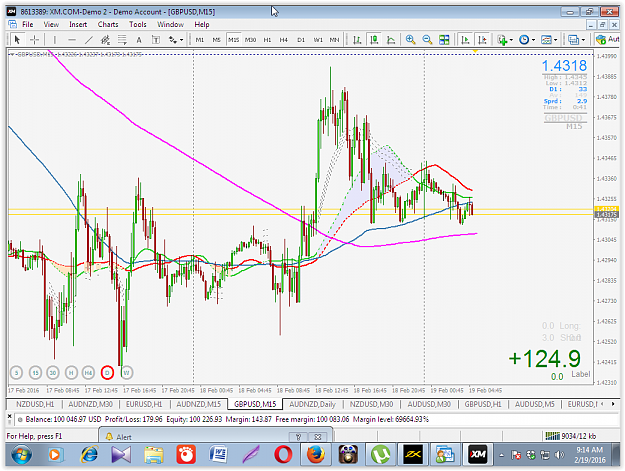Open the Templates dropdown
This screenshot has height=471, width=625.
(x=549, y=40)
